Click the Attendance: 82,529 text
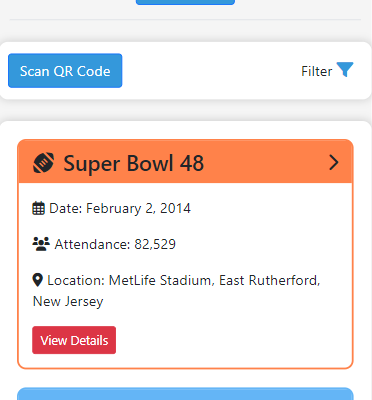This screenshot has width=372, height=400. (115, 244)
